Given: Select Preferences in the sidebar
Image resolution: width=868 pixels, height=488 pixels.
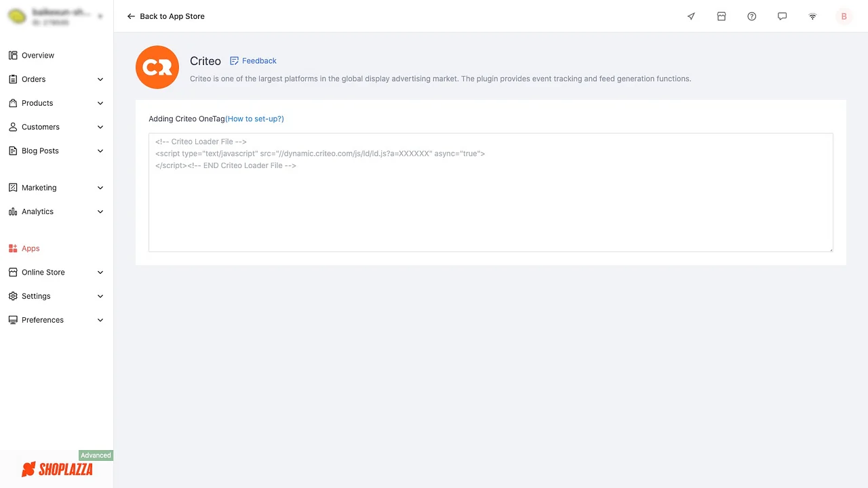Looking at the screenshot, I should click(42, 319).
